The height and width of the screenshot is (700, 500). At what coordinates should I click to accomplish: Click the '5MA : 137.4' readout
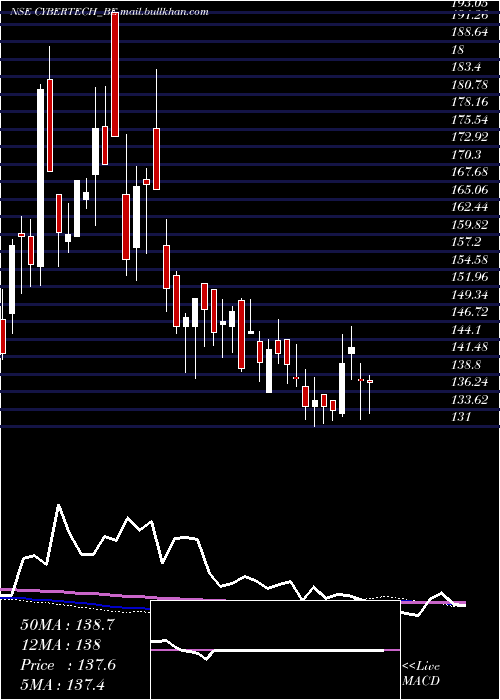[62, 684]
